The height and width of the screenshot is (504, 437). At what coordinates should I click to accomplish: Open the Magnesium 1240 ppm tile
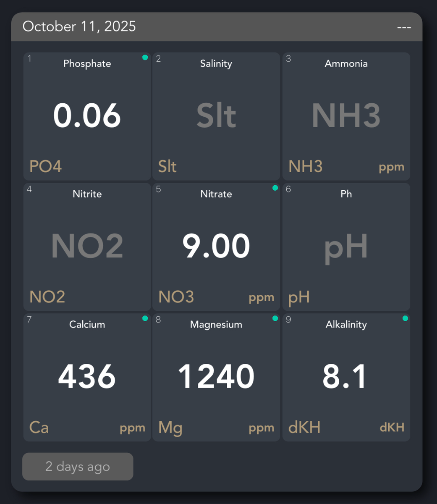pyautogui.click(x=216, y=377)
